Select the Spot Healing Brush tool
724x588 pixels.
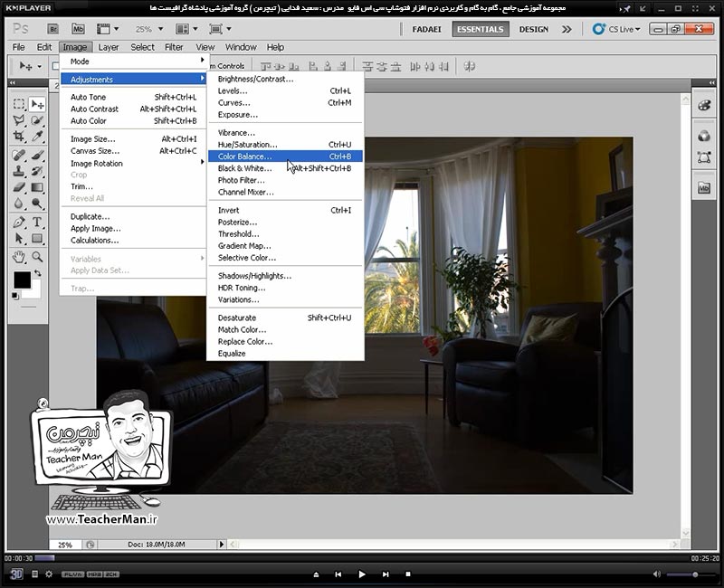point(18,155)
